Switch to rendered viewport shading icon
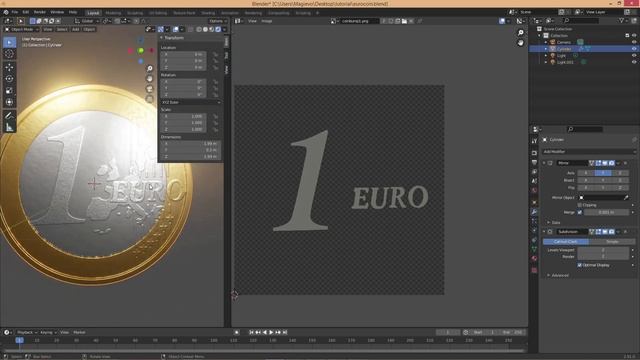The height and width of the screenshot is (360, 640). click(x=218, y=29)
